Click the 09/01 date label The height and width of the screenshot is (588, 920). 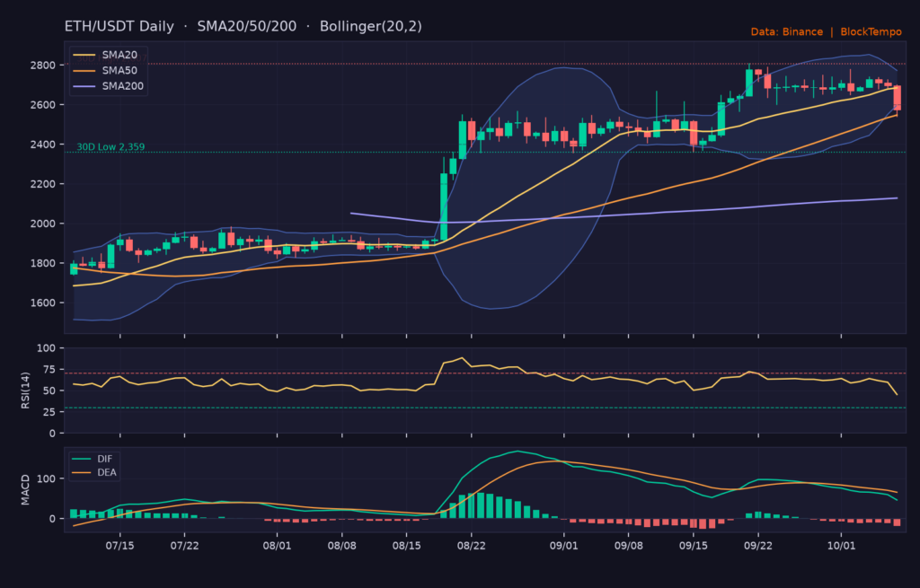(x=564, y=546)
